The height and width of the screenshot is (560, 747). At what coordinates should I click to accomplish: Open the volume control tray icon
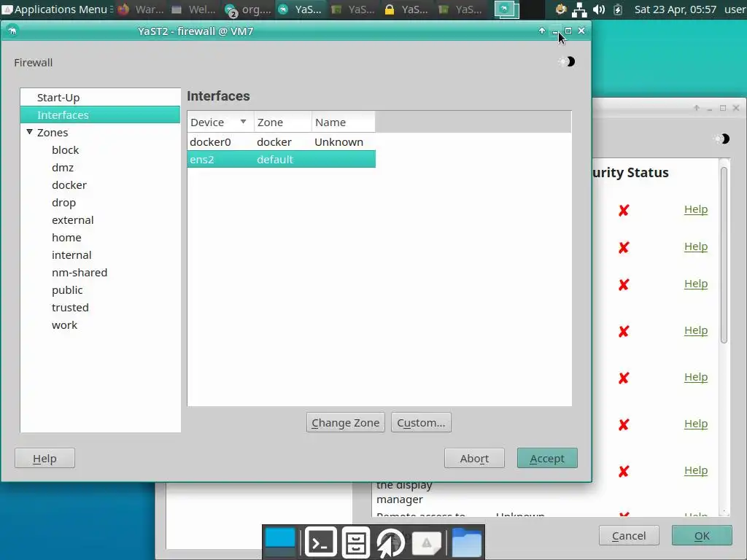pyautogui.click(x=599, y=9)
